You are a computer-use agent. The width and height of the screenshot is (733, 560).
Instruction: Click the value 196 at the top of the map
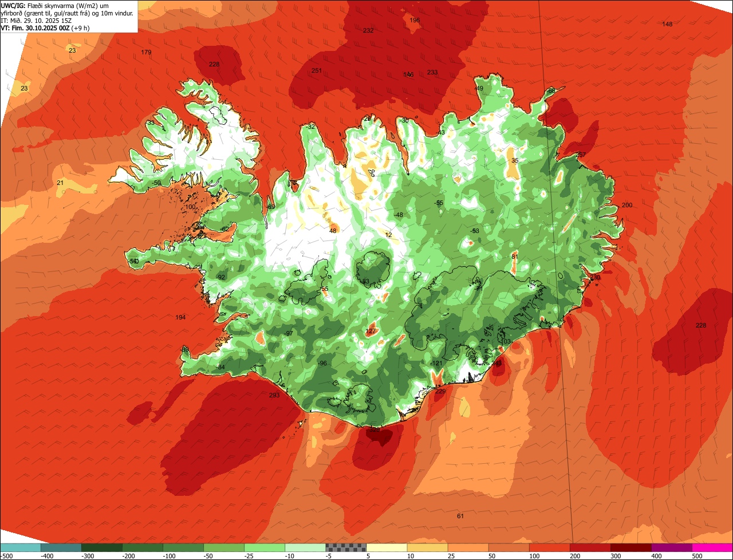[415, 20]
